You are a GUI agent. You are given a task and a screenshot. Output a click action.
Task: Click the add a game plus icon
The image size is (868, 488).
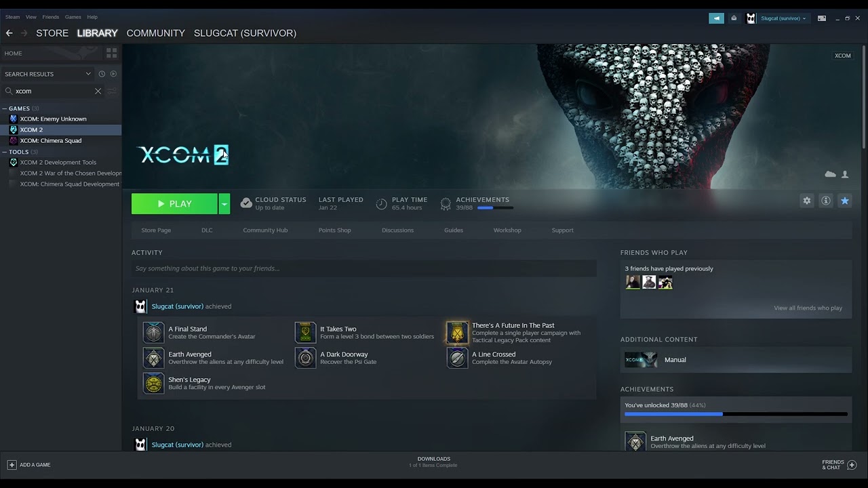12,465
